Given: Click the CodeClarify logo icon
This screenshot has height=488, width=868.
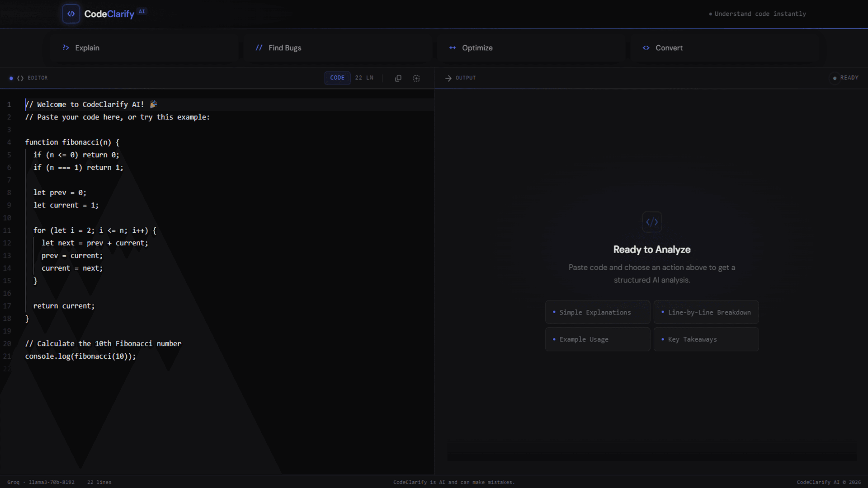Looking at the screenshot, I should tap(71, 14).
